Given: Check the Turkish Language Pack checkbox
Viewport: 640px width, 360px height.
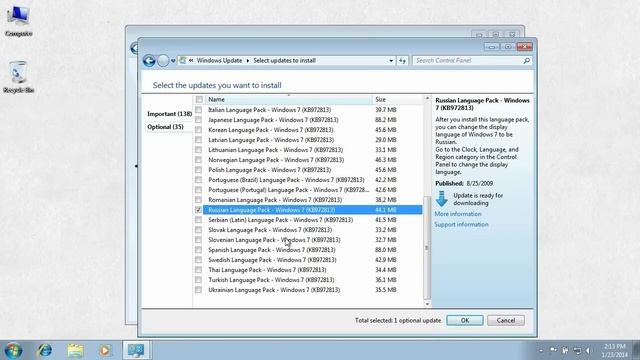Looking at the screenshot, I should [198, 280].
